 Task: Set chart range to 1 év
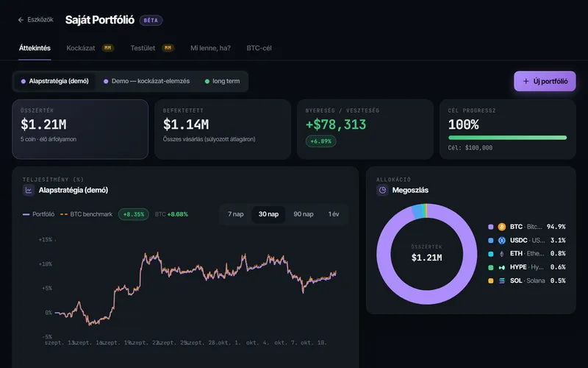coord(334,214)
